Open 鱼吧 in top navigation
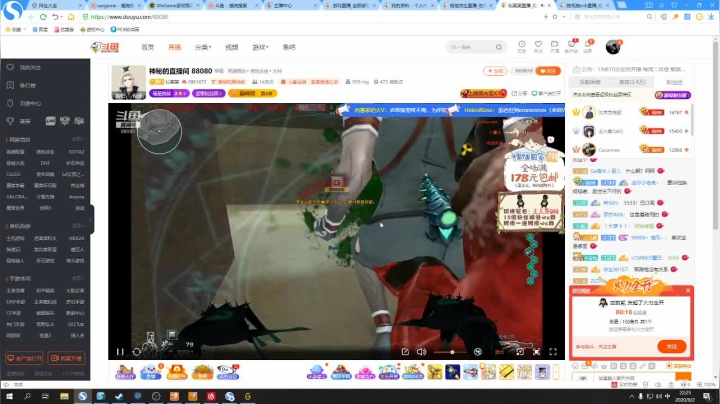The height and width of the screenshot is (404, 720). 289,47
